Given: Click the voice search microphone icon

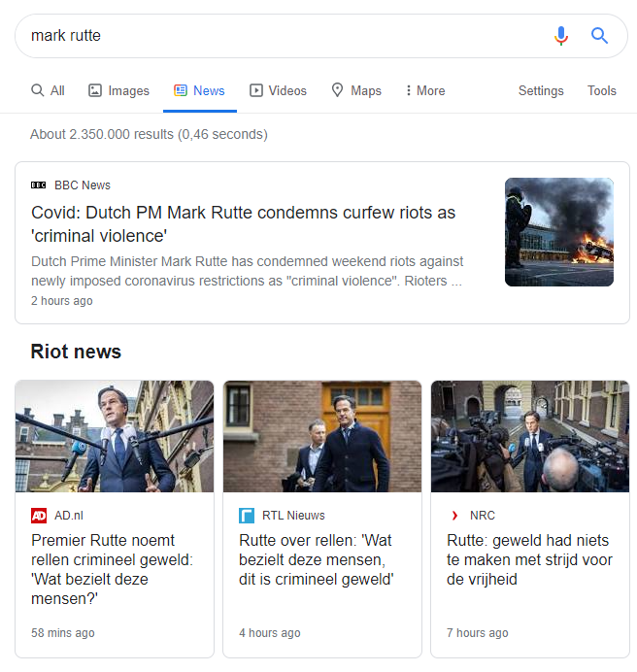Looking at the screenshot, I should [560, 36].
